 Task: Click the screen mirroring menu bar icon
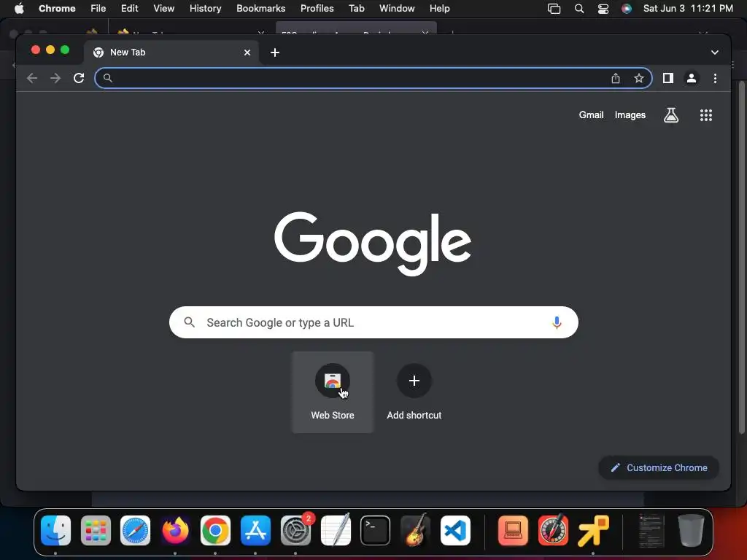[x=554, y=8]
